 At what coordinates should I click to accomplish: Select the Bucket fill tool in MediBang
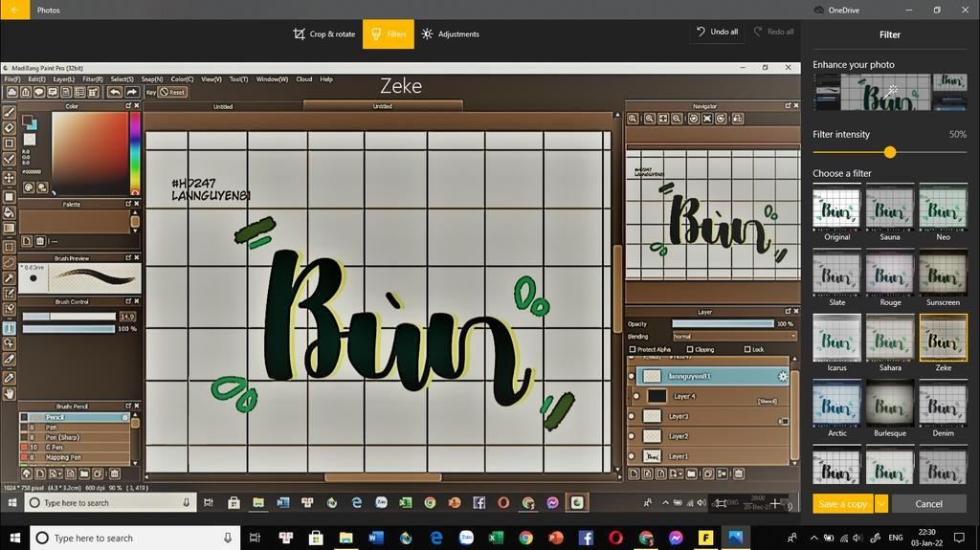(10, 212)
